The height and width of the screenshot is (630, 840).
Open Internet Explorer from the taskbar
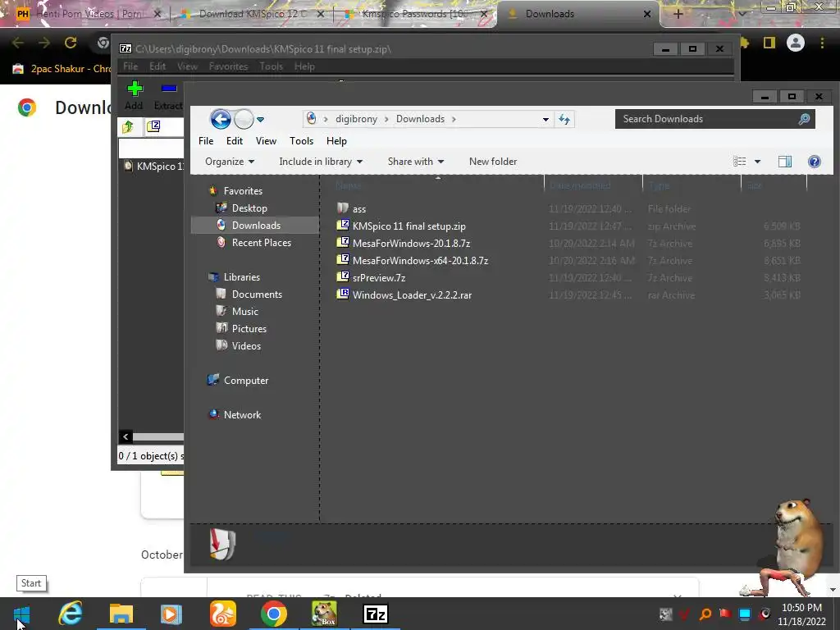coord(71,614)
